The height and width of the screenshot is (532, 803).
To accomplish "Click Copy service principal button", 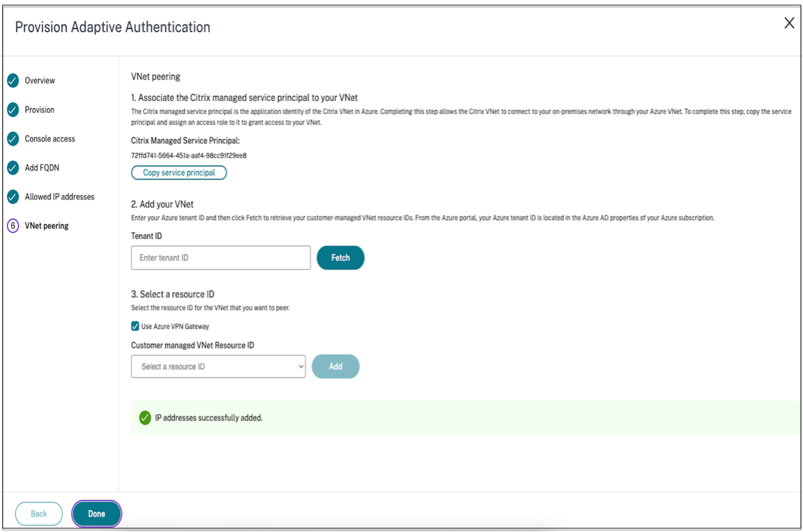I will [x=179, y=173].
